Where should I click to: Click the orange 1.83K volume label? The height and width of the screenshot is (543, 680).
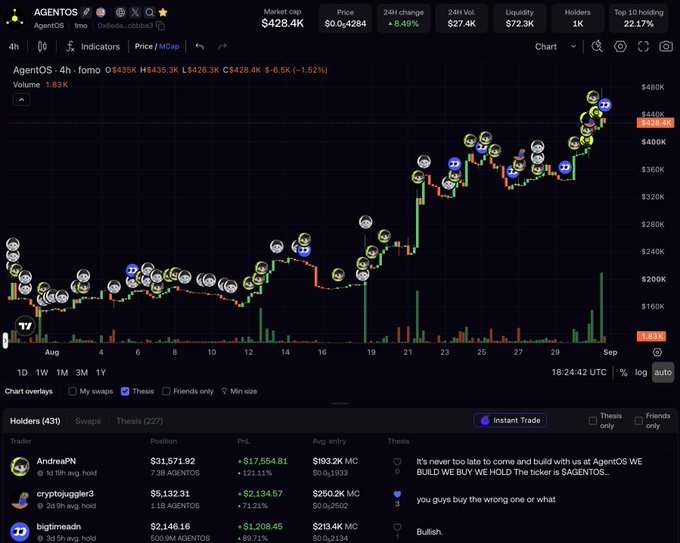click(x=651, y=336)
